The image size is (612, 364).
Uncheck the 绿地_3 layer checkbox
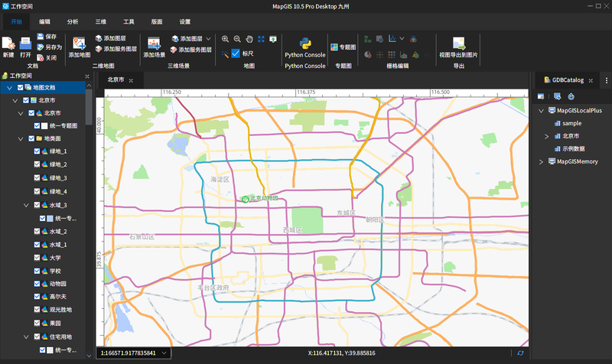[x=37, y=178]
